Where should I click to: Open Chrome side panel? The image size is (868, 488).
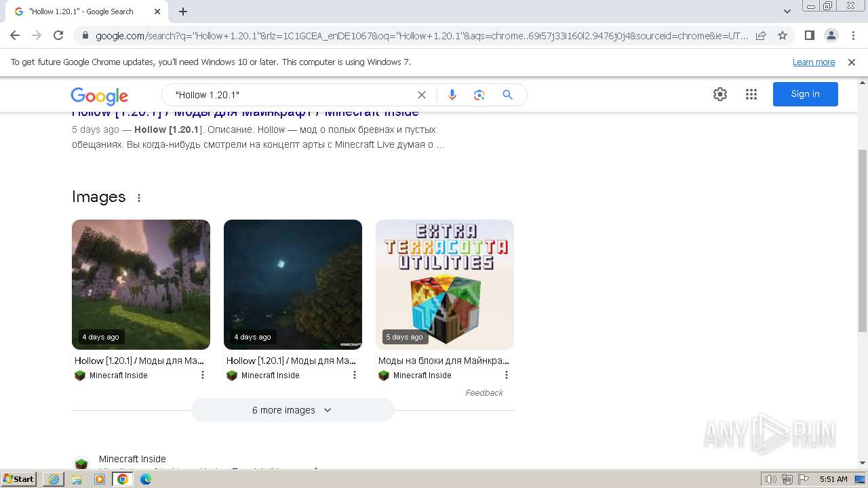tap(809, 35)
